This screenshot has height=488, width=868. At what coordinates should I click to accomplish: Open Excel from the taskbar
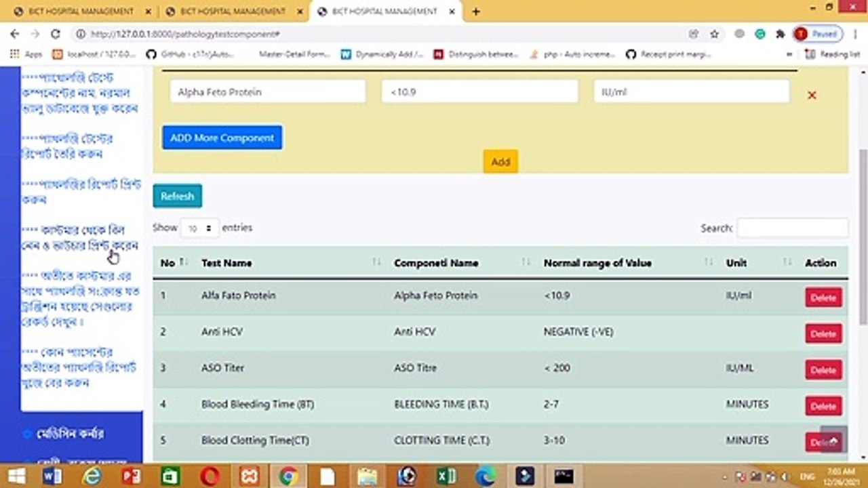coord(446,476)
